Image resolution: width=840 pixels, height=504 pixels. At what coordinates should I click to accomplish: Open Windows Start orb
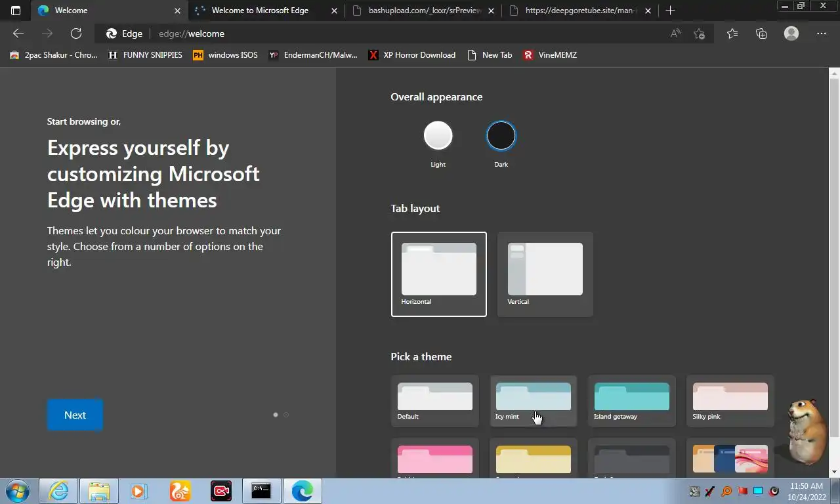[17, 491]
